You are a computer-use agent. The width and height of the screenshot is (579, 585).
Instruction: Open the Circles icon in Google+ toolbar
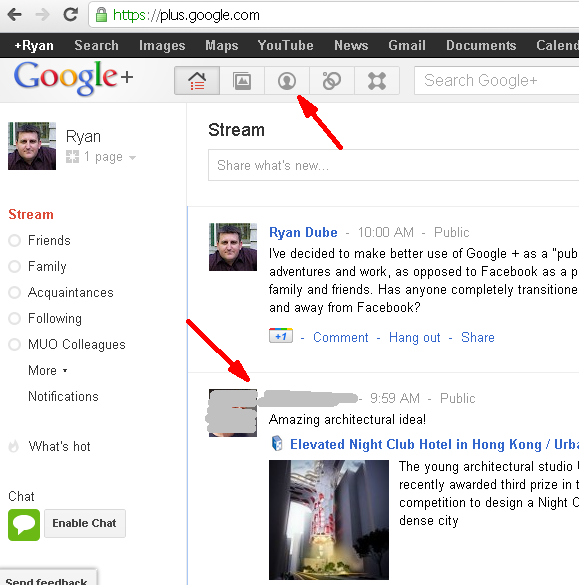coord(332,81)
